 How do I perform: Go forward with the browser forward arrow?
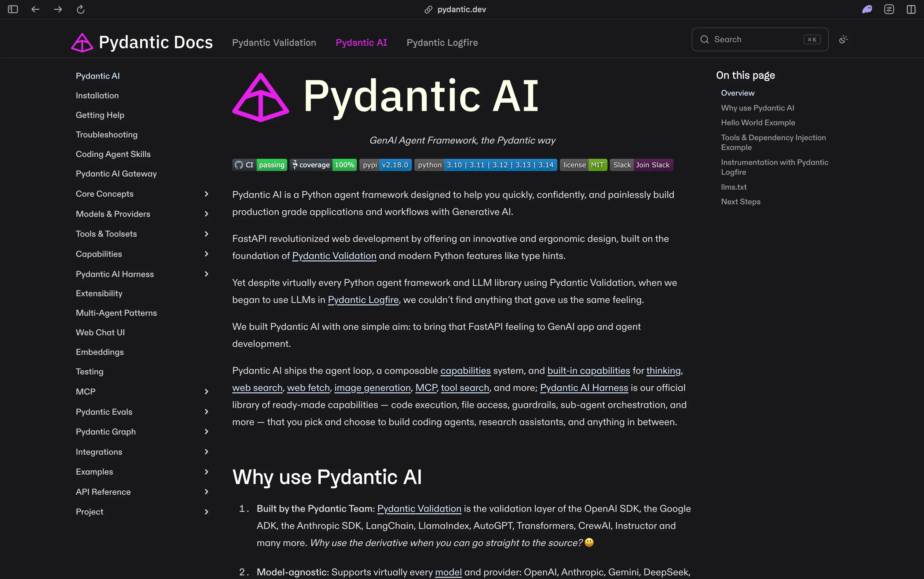point(58,9)
